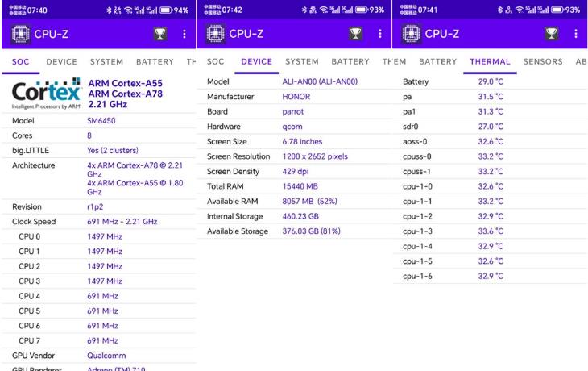
Task: Click the cpuss-1 thermal row
Action: pyautogui.click(x=490, y=172)
